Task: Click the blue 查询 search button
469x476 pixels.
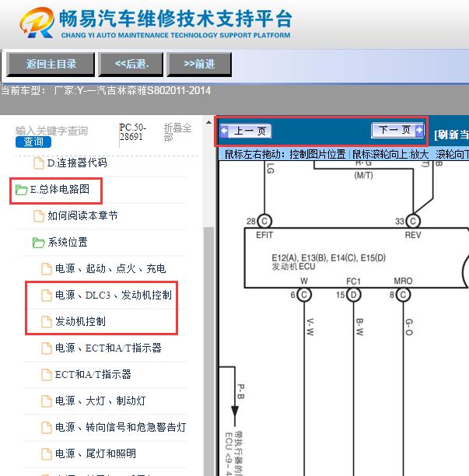Action: [33, 142]
